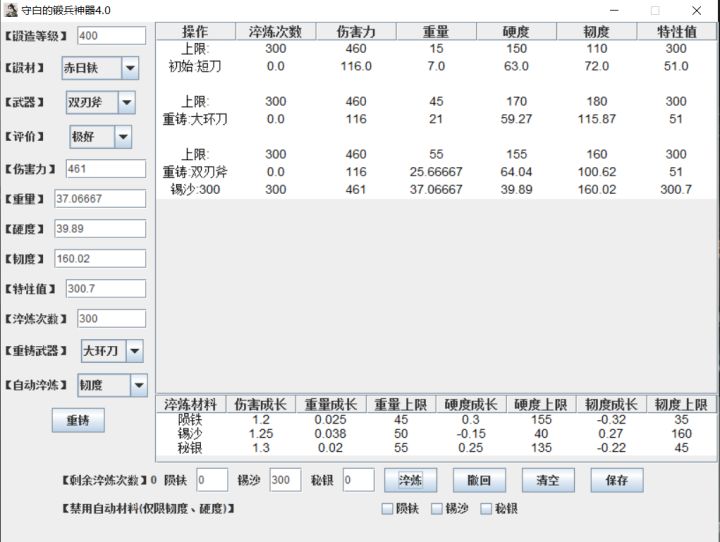The height and width of the screenshot is (542, 720).
Task: Click the 保存 button
Action: [617, 480]
